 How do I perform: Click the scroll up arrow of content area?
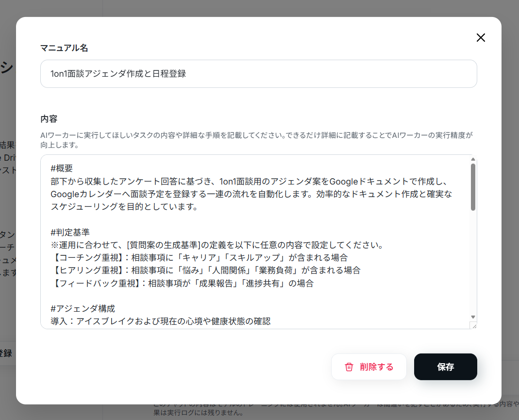[x=473, y=159]
